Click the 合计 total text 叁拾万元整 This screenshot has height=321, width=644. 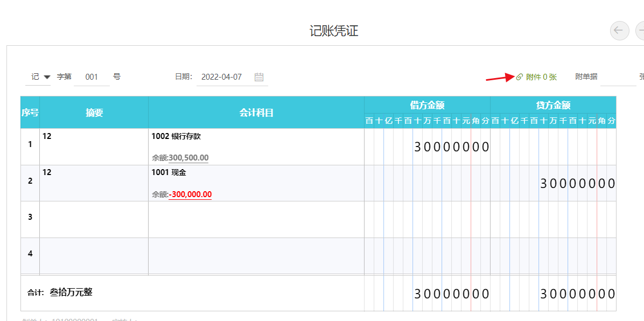(x=71, y=292)
